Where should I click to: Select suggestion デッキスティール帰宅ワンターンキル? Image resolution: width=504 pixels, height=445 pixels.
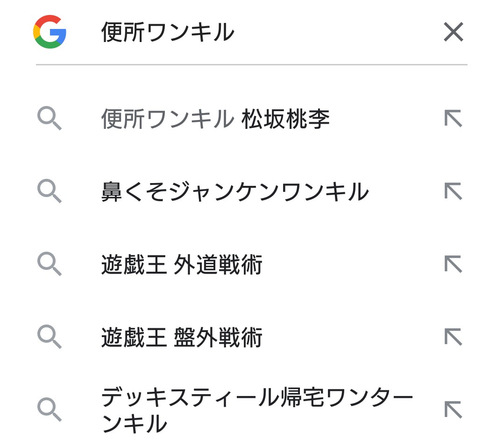coord(257,410)
